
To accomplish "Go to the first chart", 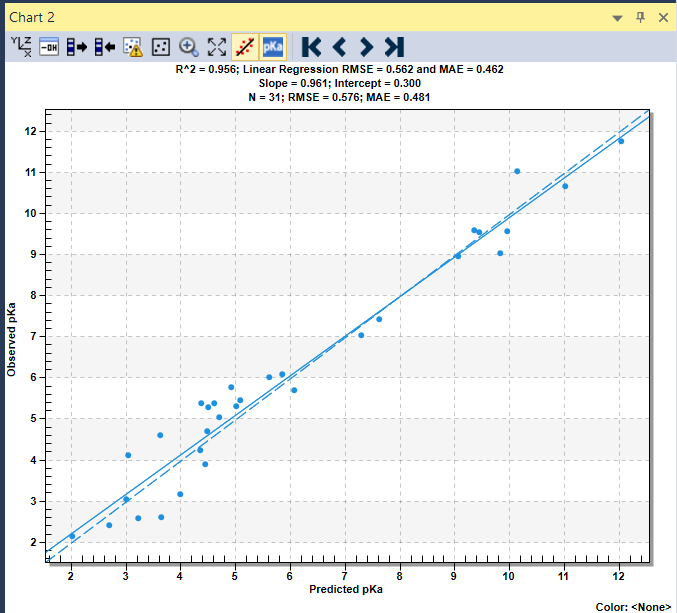I will [311, 47].
